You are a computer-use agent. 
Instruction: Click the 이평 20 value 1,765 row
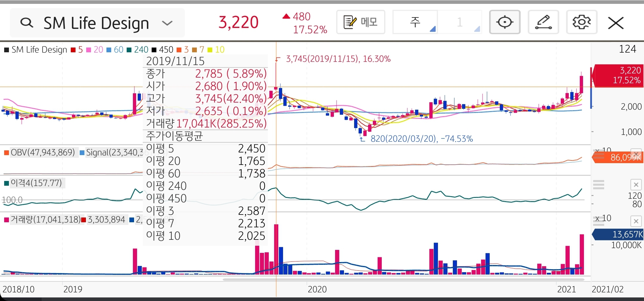(205, 161)
